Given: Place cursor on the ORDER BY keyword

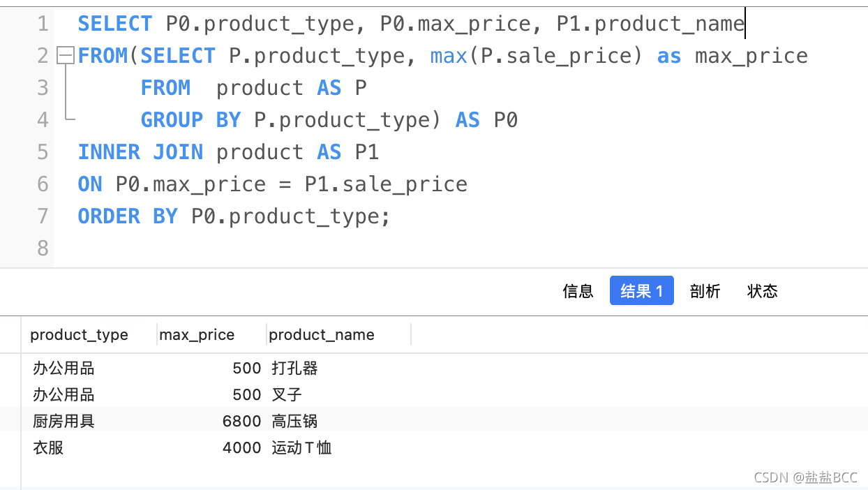Looking at the screenshot, I should [128, 216].
